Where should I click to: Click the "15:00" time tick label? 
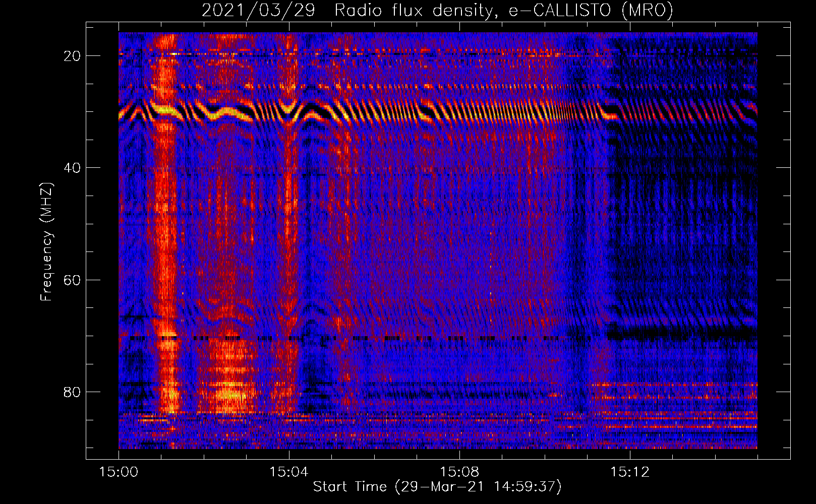point(119,472)
